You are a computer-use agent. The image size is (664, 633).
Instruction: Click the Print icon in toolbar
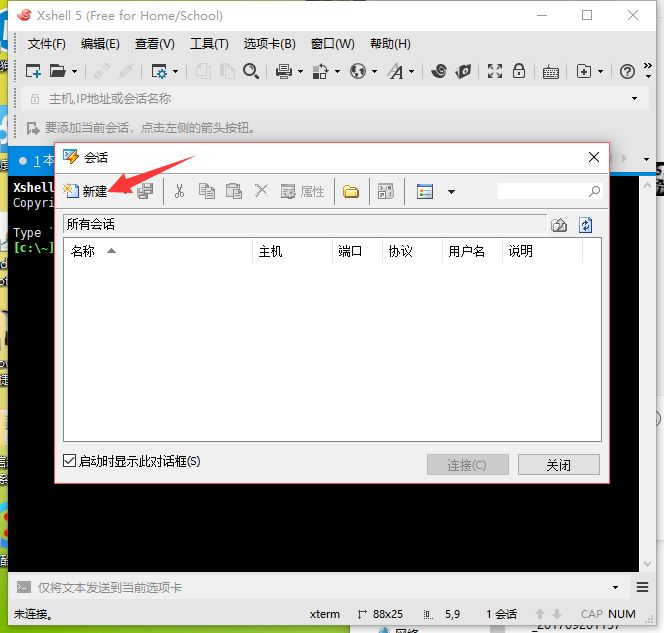click(x=284, y=71)
